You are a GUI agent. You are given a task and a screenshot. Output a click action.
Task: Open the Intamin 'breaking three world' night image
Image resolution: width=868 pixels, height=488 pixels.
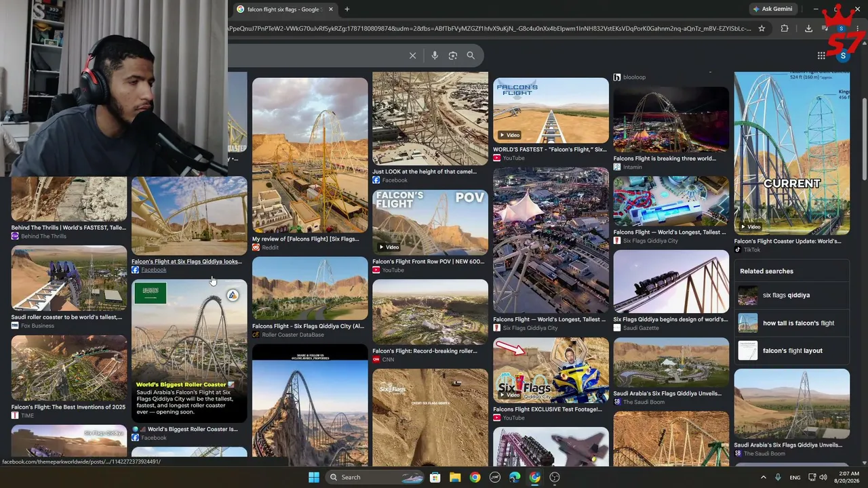coord(671,119)
